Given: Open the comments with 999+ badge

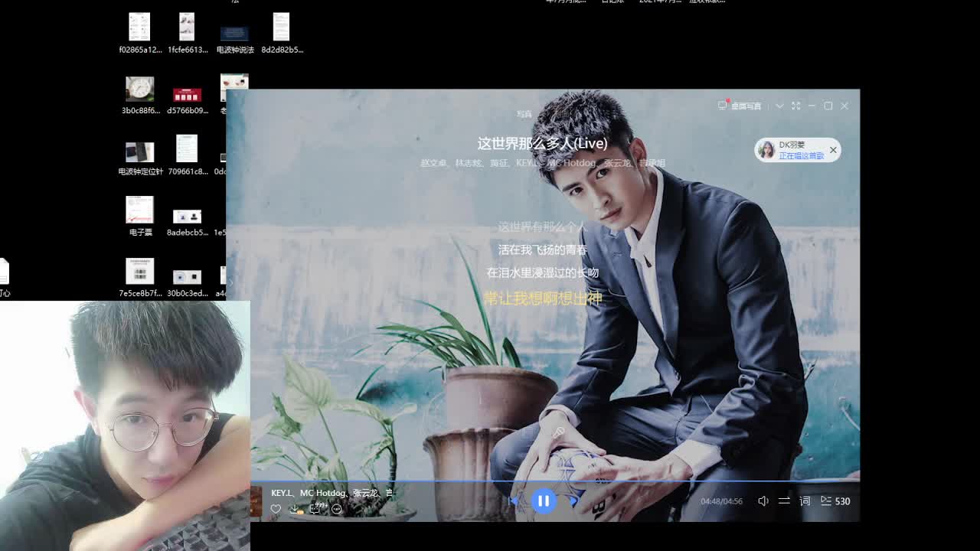Looking at the screenshot, I should coord(317,508).
